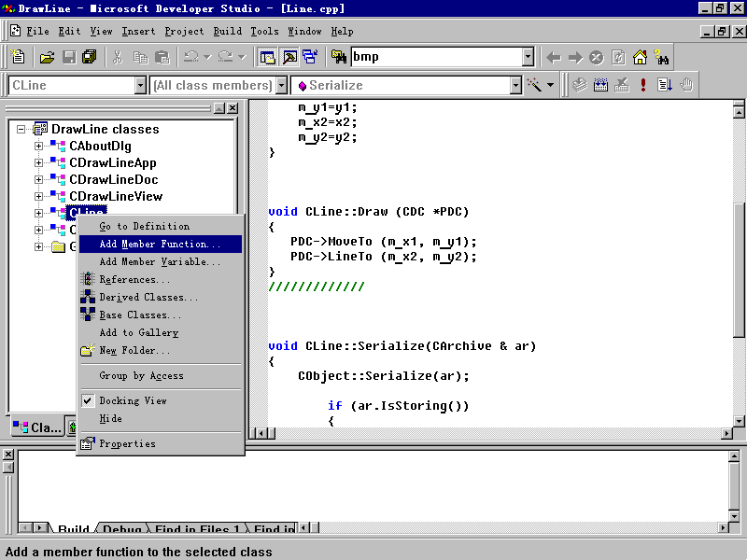
Task: Switch to the Debug output tab
Action: coord(122,528)
